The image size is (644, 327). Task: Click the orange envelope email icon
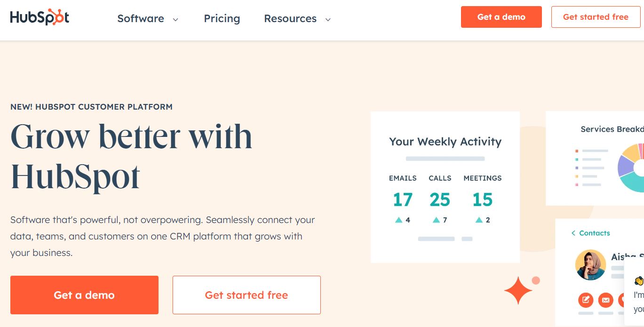(x=606, y=299)
